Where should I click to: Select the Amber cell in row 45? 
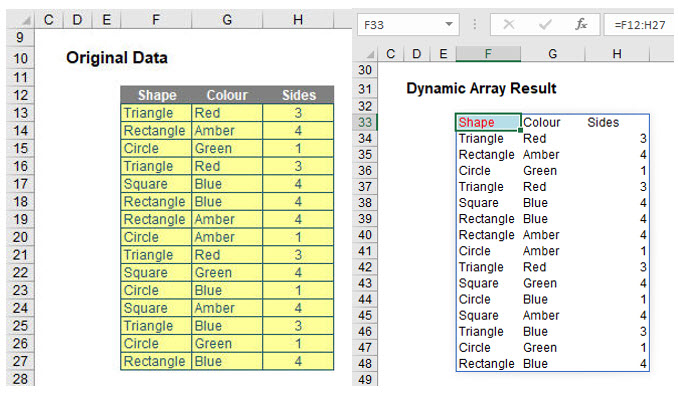click(x=551, y=316)
